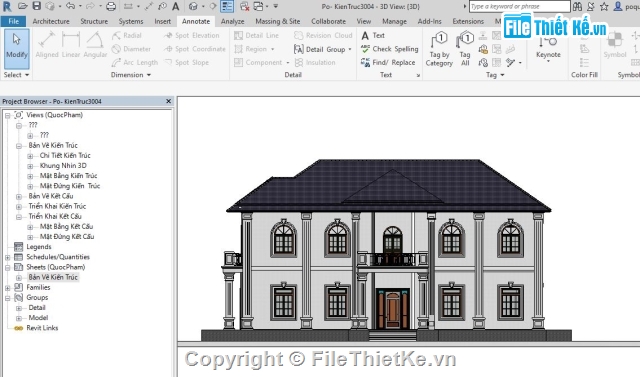The height and width of the screenshot is (377, 640).
Task: Select Triển Khai Kiến Trúc tree item
Action: pos(57,206)
